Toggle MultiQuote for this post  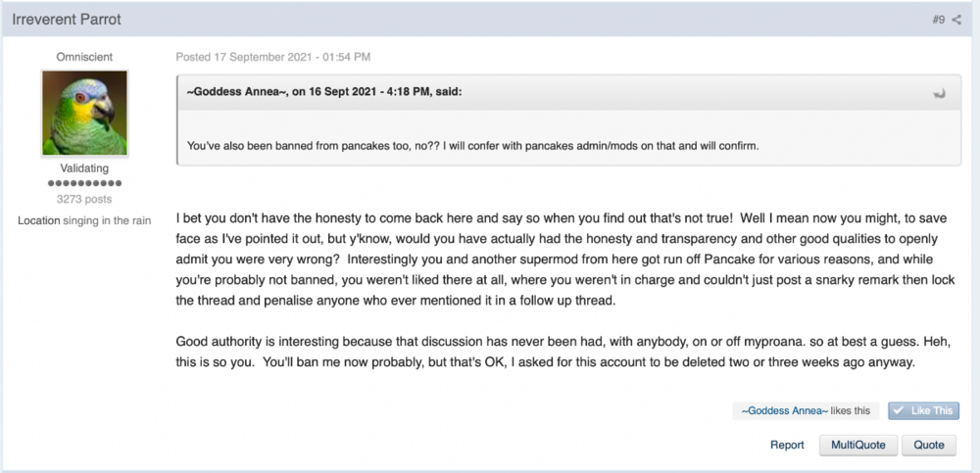pos(858,445)
